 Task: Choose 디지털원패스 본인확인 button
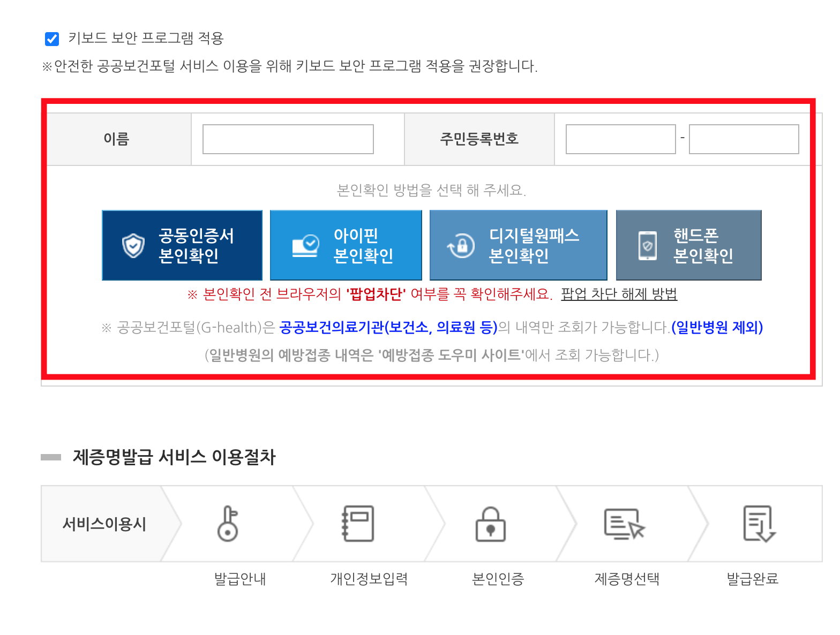click(x=519, y=245)
